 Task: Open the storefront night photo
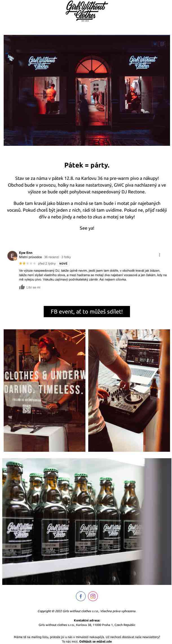pyautogui.click(x=87, y=90)
